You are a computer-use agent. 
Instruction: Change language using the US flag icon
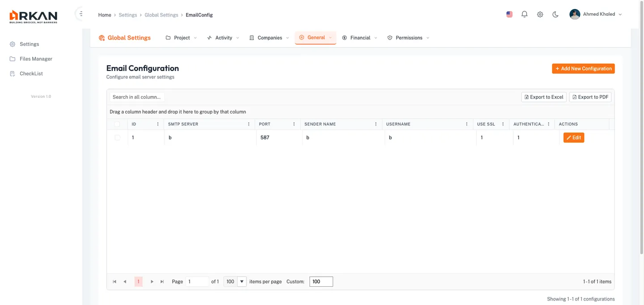pos(509,14)
